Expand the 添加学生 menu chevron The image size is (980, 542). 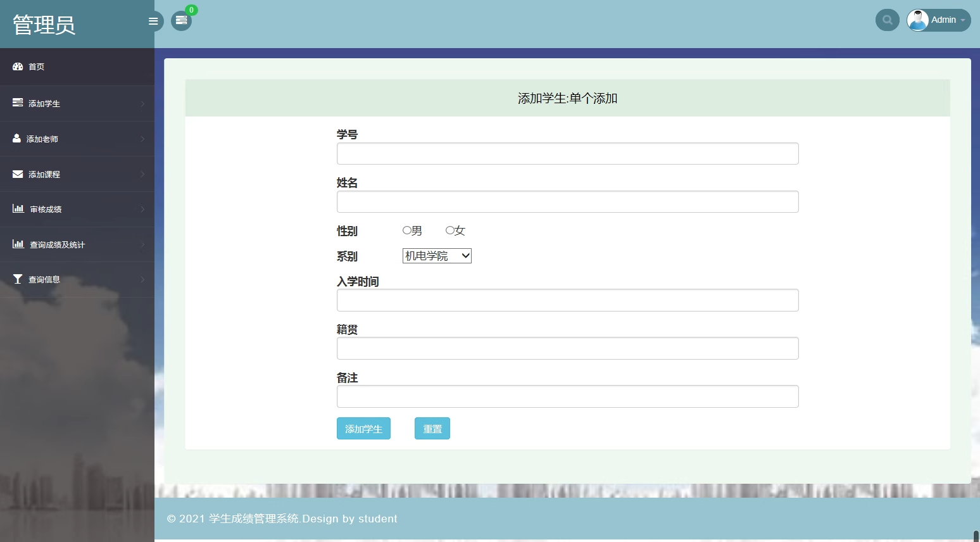click(x=142, y=104)
